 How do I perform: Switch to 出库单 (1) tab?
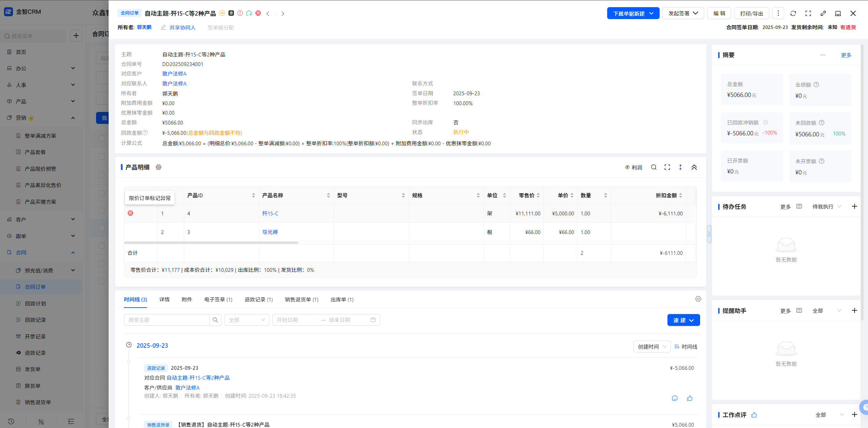click(x=342, y=299)
